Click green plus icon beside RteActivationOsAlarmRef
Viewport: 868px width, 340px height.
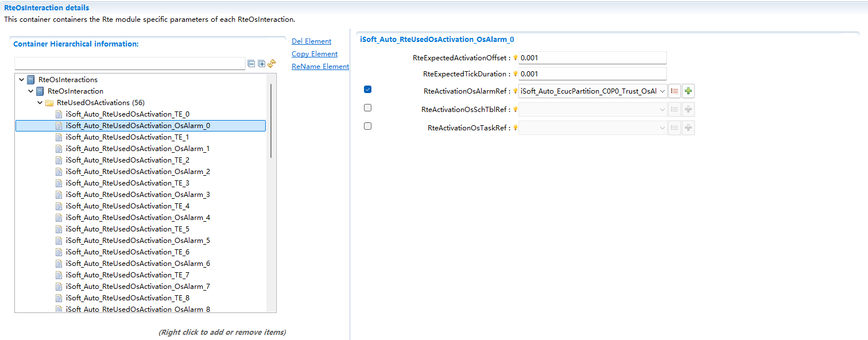(x=688, y=91)
